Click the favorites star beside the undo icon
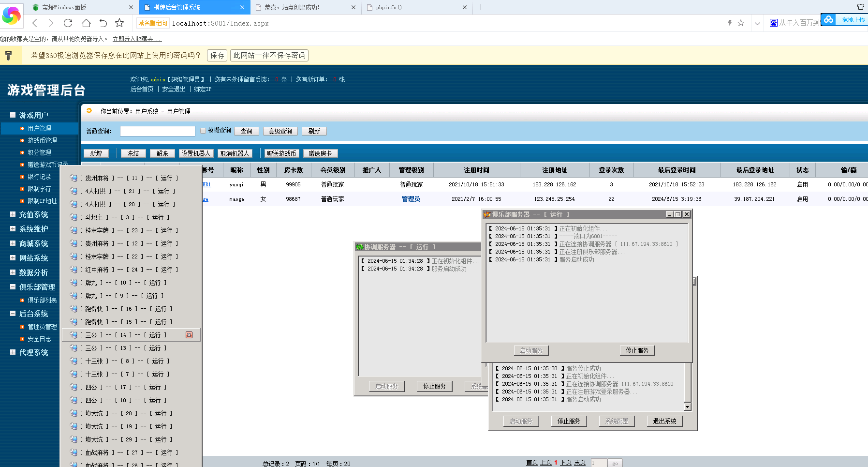The width and height of the screenshot is (868, 467). coord(119,23)
